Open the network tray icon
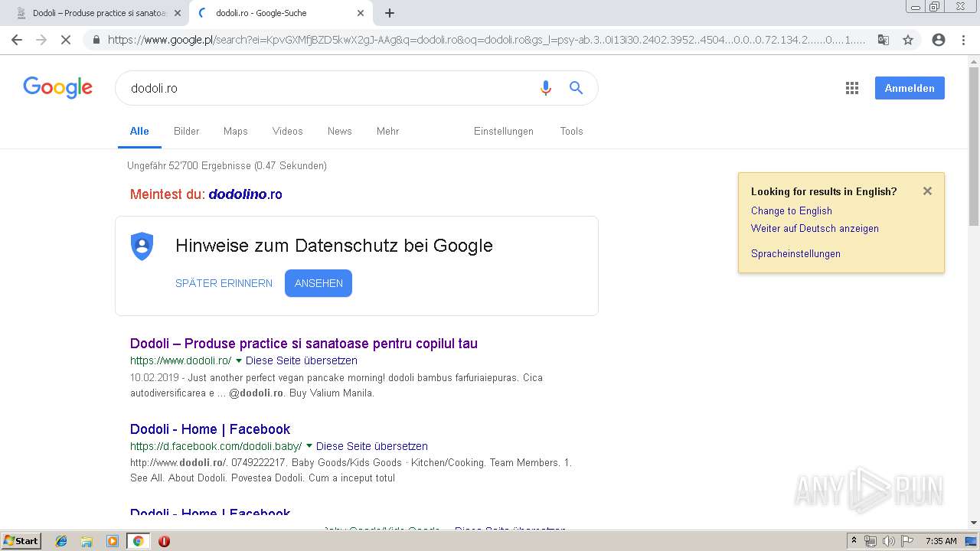980x551 pixels. (871, 541)
